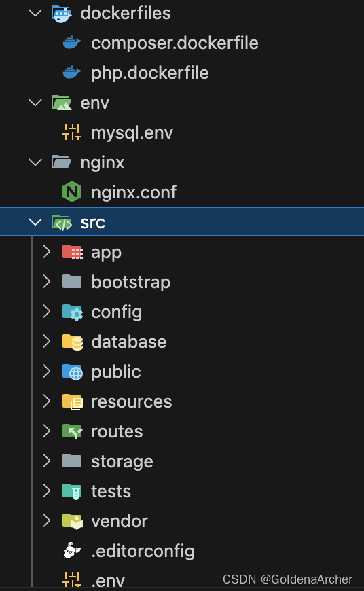Click the green Nginx logo icon
The image size is (364, 591).
71,192
